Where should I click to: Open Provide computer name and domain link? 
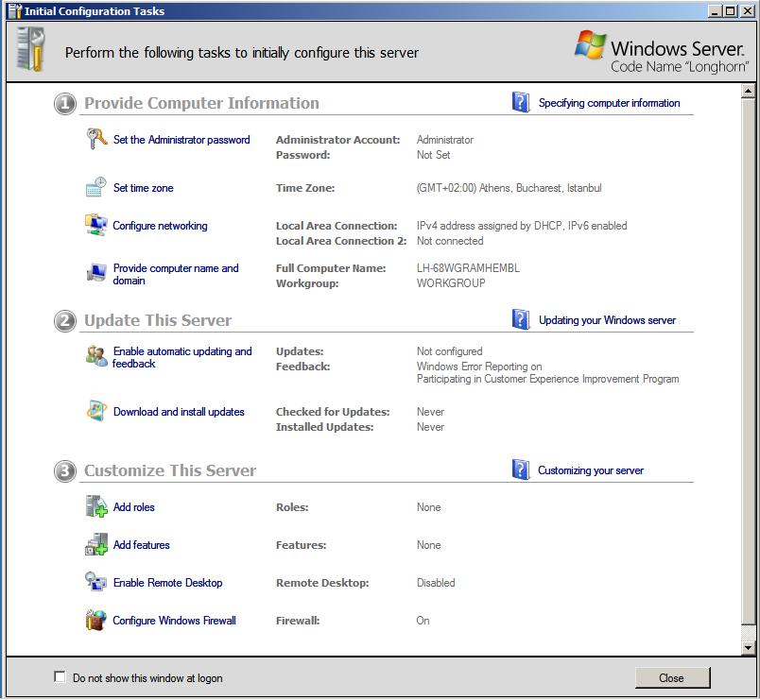[176, 274]
